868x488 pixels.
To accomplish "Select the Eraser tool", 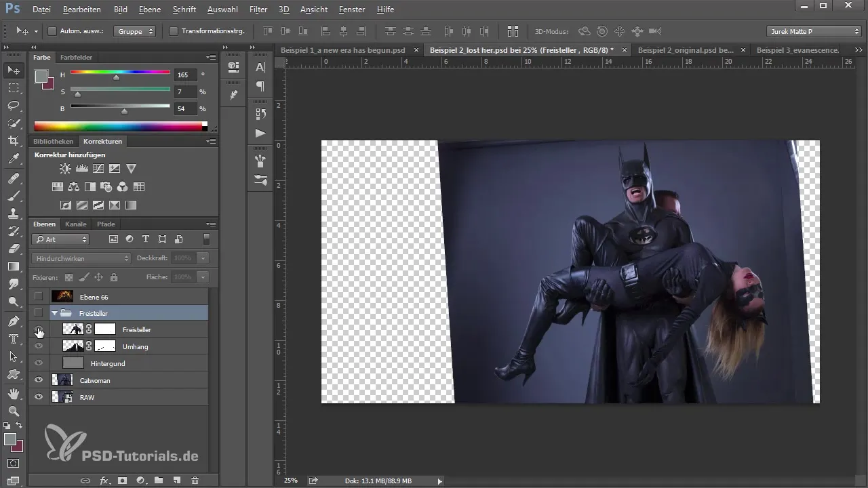I will [x=14, y=249].
